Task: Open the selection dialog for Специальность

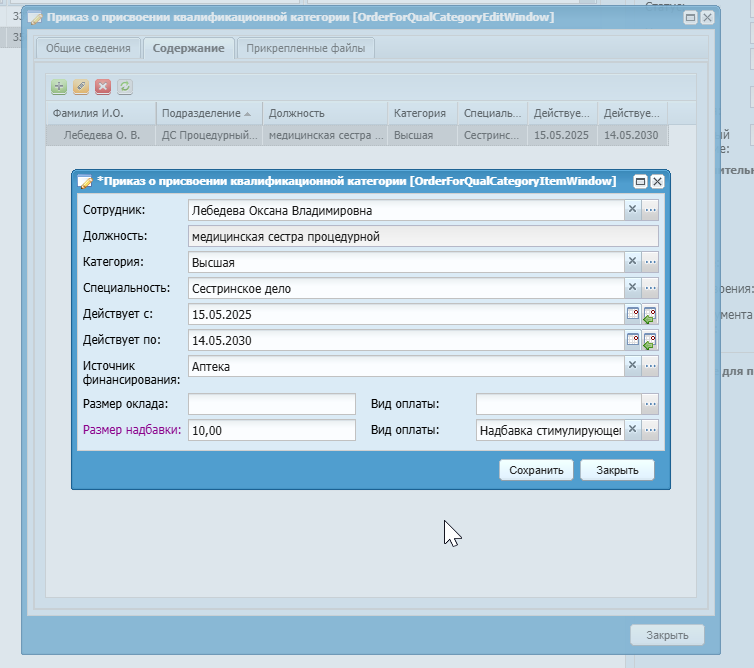Action: click(x=650, y=288)
